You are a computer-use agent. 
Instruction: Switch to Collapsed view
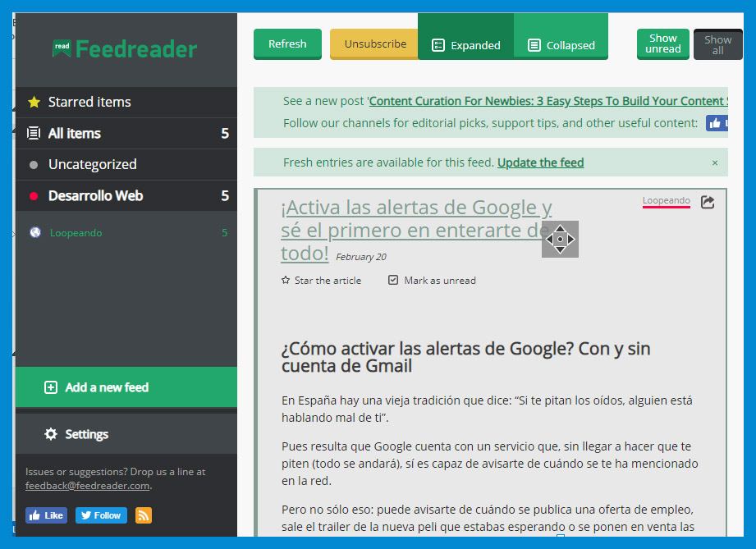[x=561, y=37]
